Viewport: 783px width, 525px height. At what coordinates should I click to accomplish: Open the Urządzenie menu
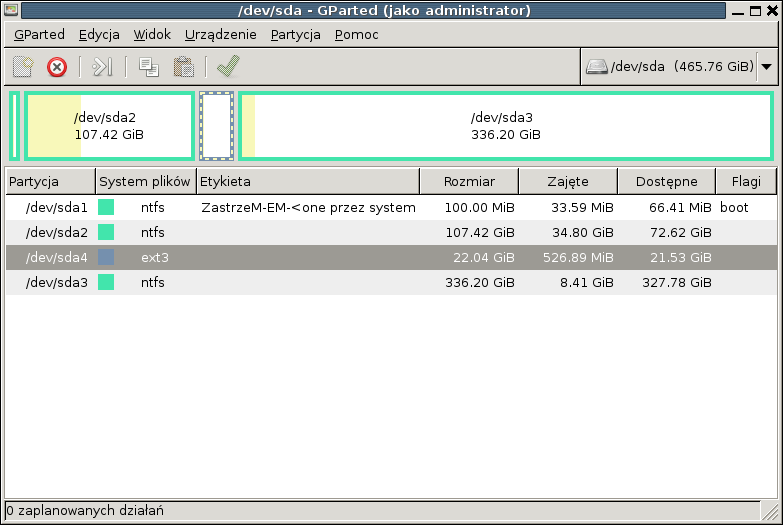[221, 34]
